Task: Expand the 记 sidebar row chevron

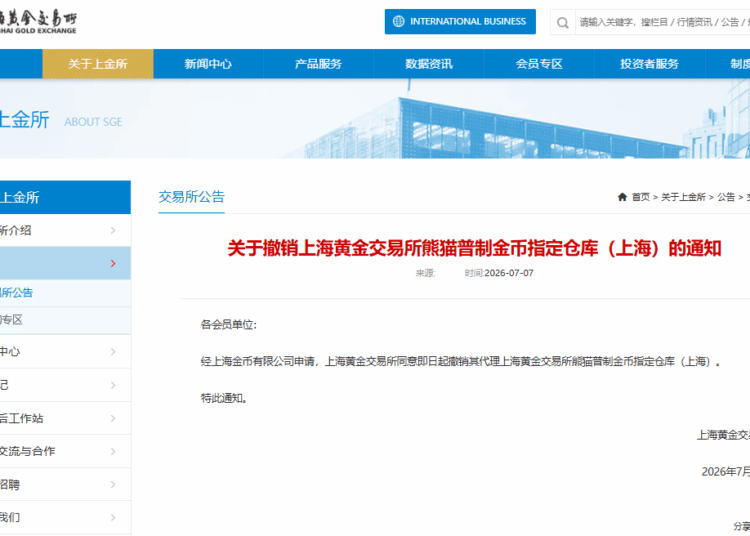Action: click(x=113, y=385)
